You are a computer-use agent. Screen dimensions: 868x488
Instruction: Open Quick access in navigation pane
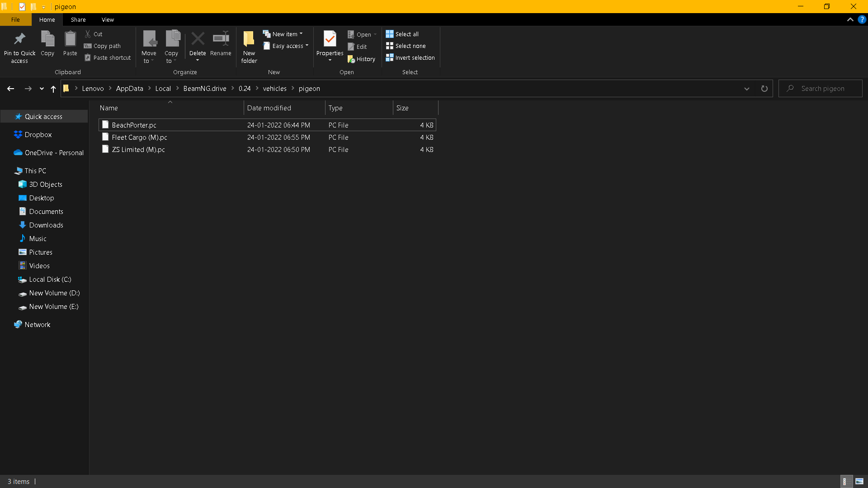(x=44, y=116)
